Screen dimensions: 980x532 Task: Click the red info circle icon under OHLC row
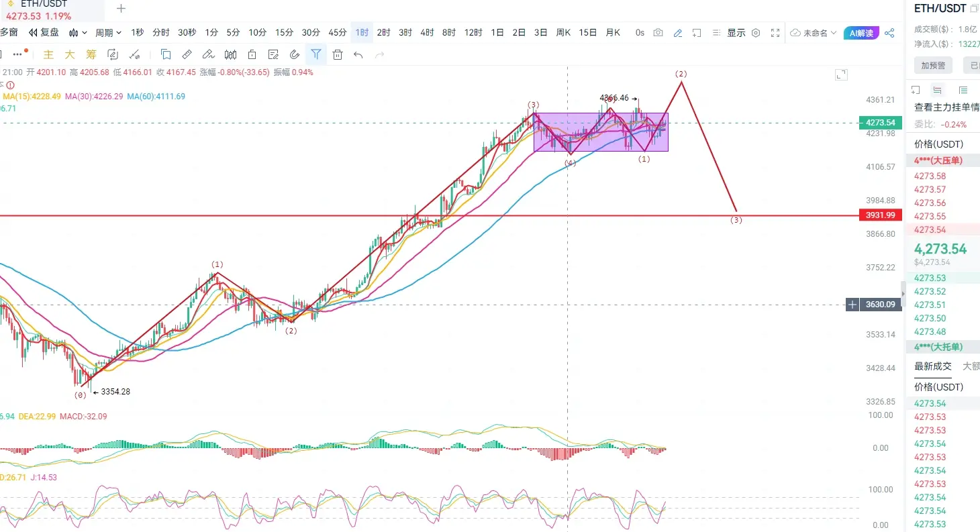click(x=10, y=85)
